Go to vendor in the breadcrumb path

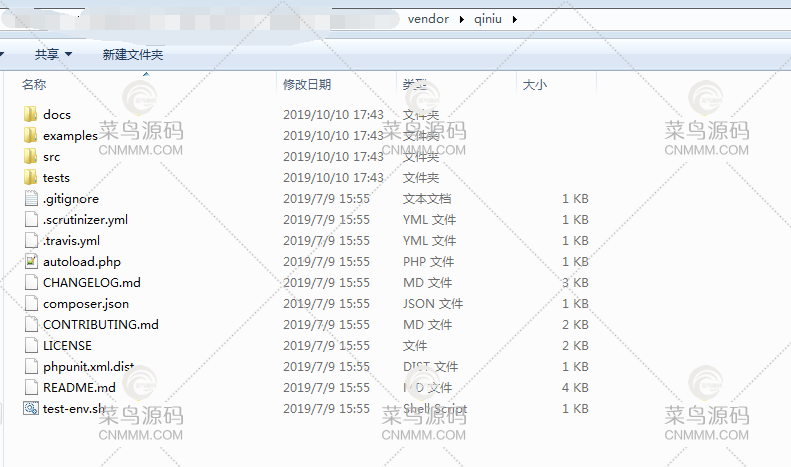pos(428,19)
